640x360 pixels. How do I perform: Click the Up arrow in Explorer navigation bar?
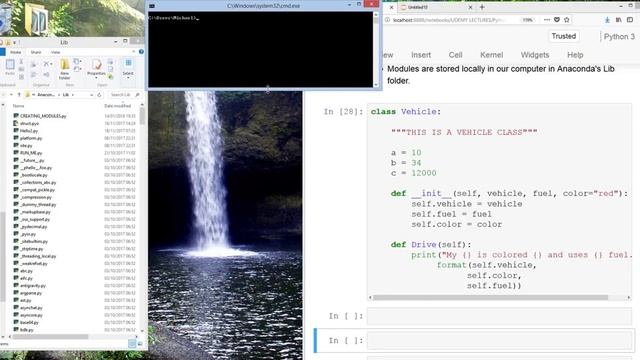point(19,95)
